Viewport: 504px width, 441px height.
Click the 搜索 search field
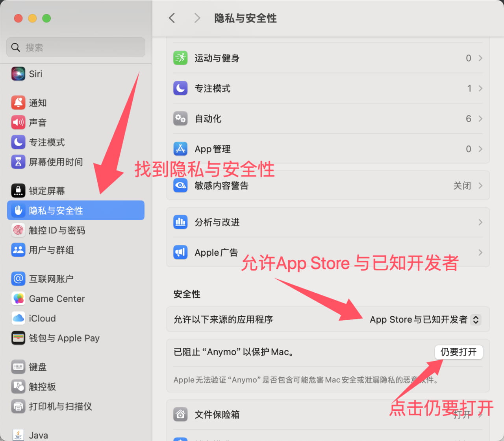coord(75,47)
